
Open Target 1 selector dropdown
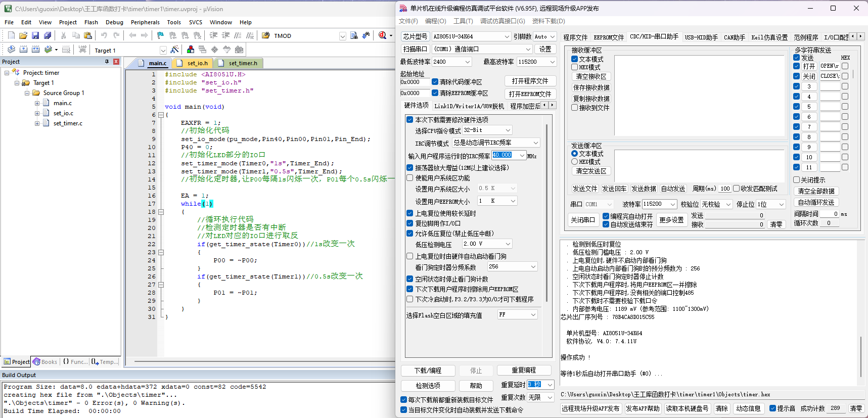tap(163, 50)
